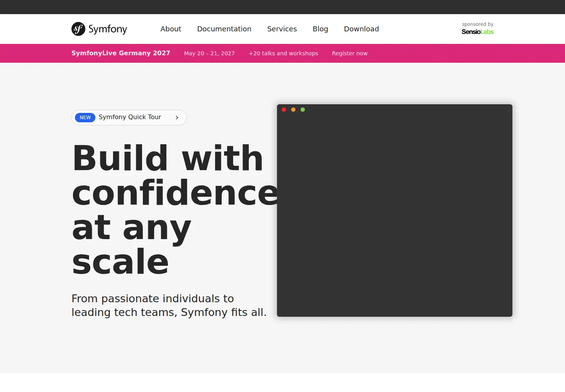Open the About menu item
The width and height of the screenshot is (565, 392).
coord(171,29)
